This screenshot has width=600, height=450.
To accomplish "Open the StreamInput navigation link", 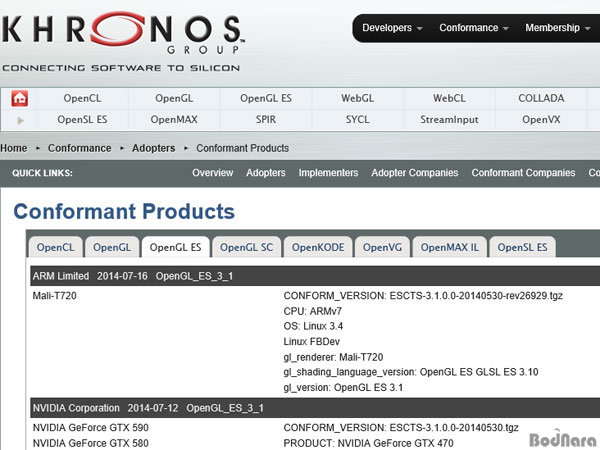I will [449, 120].
